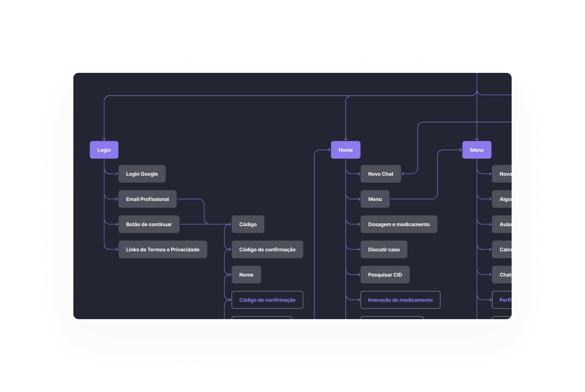Click the purple Menu header node
Viewport: 585px width, 392px height.
476,150
